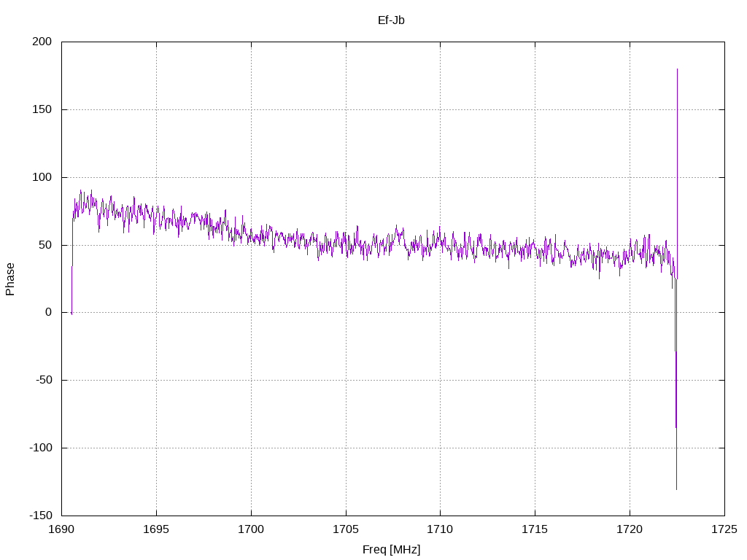This screenshot has height=560, width=747.
Task: Click the y-axis tick value -50
Action: [x=44, y=380]
